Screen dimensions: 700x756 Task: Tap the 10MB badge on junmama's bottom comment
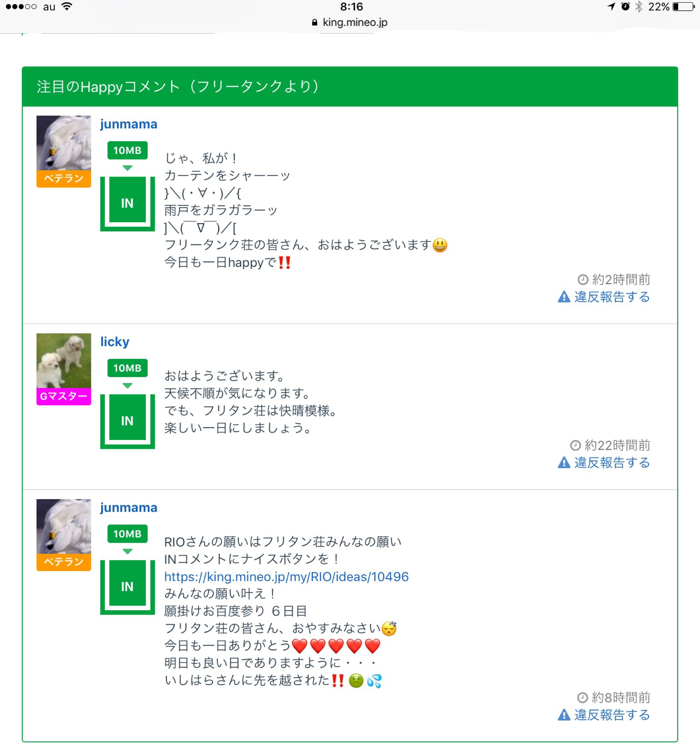coord(127,534)
